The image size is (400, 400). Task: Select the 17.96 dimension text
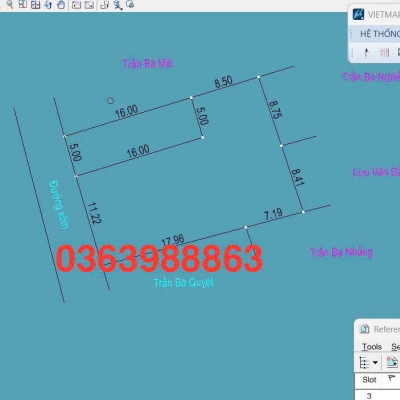click(173, 240)
